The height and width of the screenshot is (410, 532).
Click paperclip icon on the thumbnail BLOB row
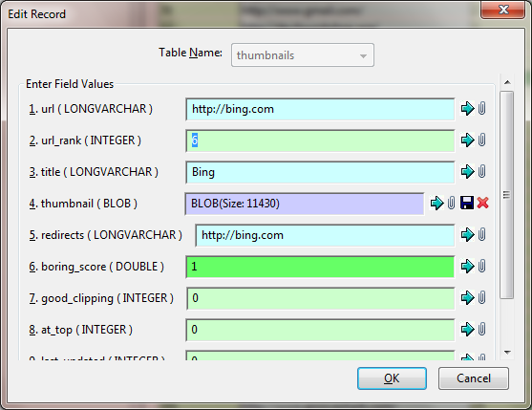click(x=451, y=203)
